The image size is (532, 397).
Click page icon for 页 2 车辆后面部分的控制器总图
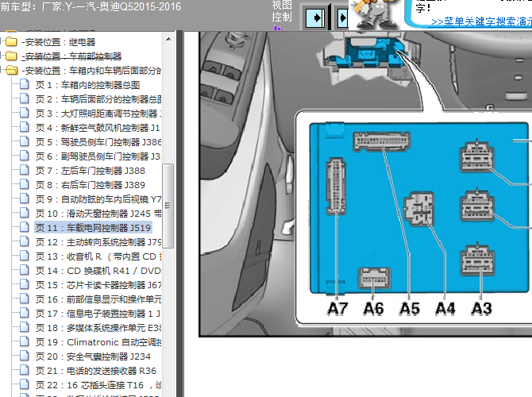click(25, 98)
